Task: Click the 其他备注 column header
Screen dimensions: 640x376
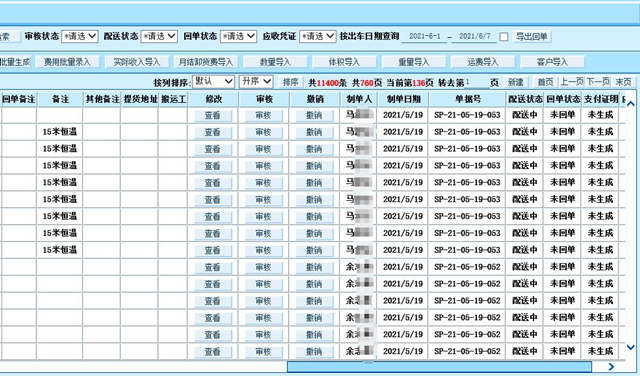Action: 102,99
